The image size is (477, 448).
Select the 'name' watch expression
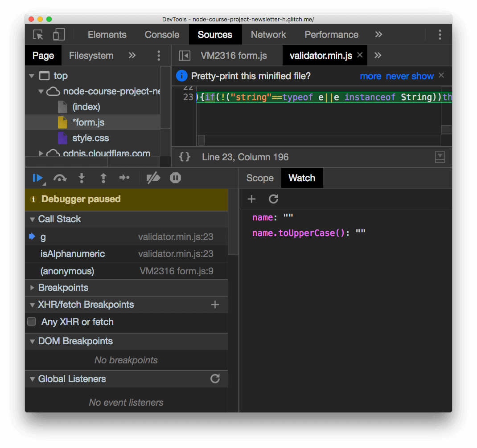tap(273, 218)
